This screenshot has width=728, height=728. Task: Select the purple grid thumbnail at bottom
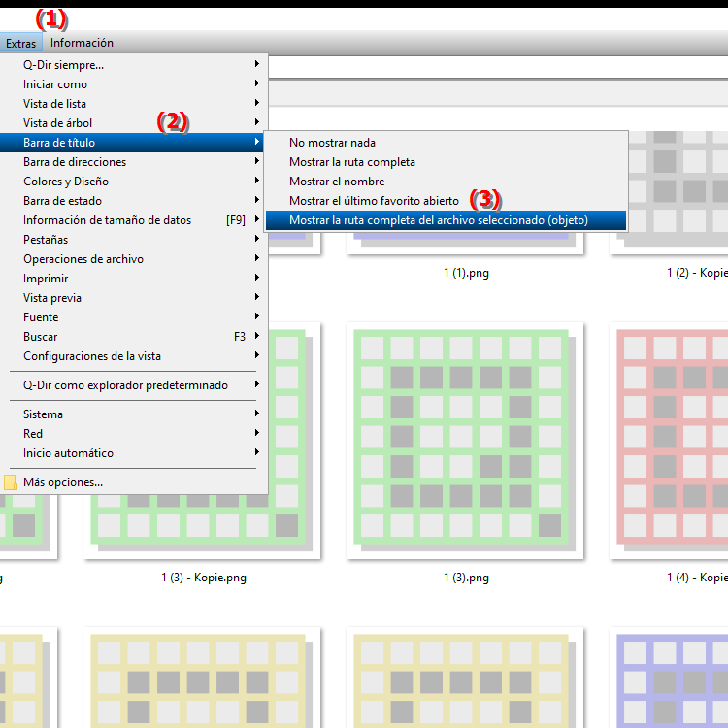(669, 678)
